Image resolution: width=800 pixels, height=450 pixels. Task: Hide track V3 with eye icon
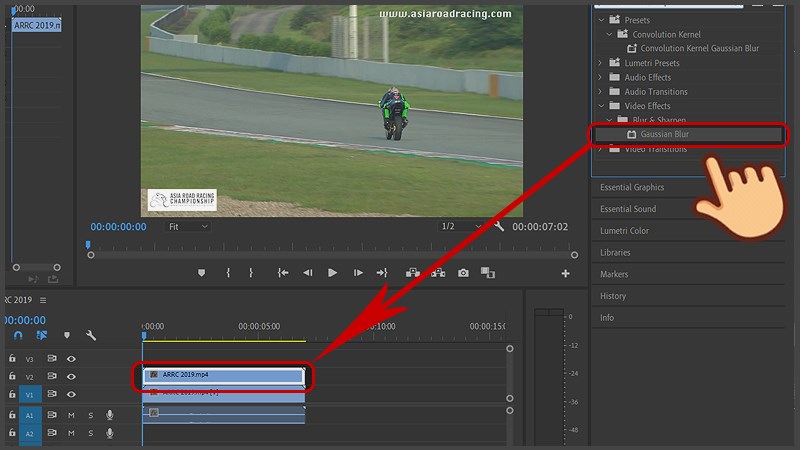coord(71,358)
